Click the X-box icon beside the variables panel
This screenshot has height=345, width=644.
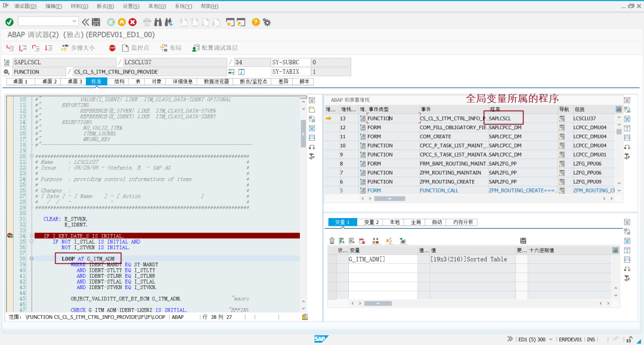click(627, 241)
